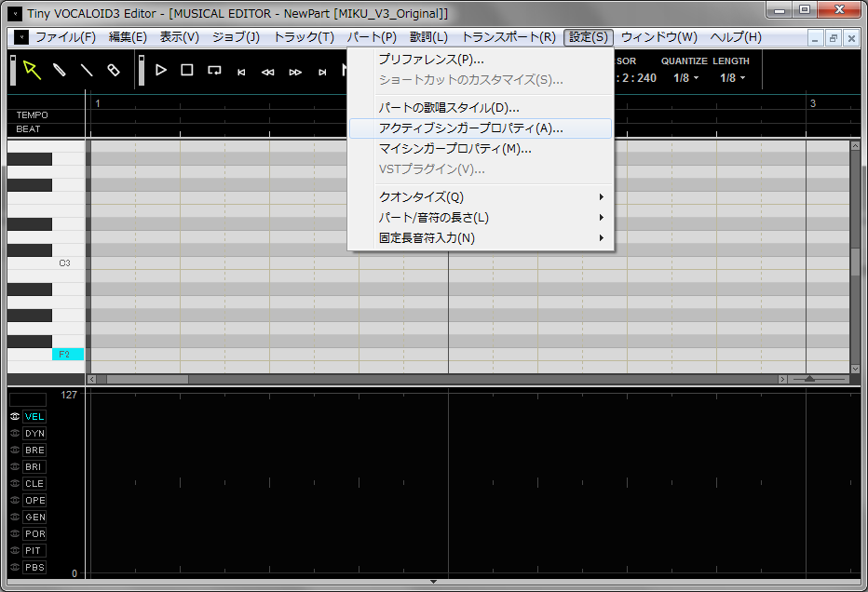868x592 pixels.
Task: Open the LENGTH 1/8 dropdown
Action: 732,78
